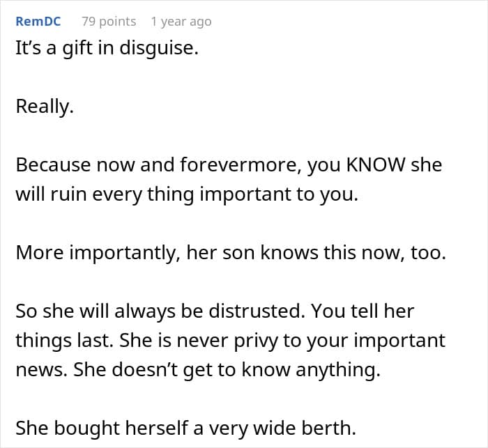Click the word privy in the comment

(x=255, y=341)
